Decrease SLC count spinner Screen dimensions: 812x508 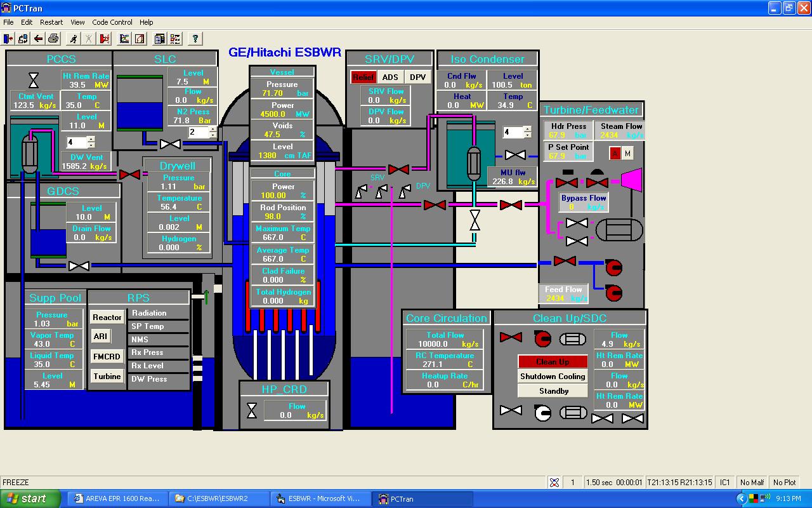[213, 135]
